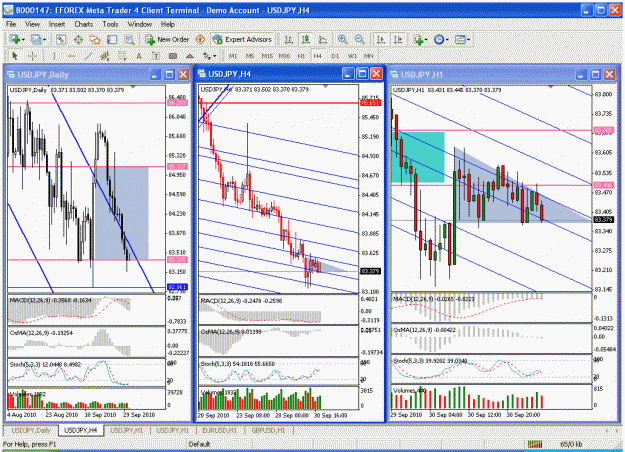The image size is (625, 452).
Task: Open the Templates icon
Action: [460, 39]
